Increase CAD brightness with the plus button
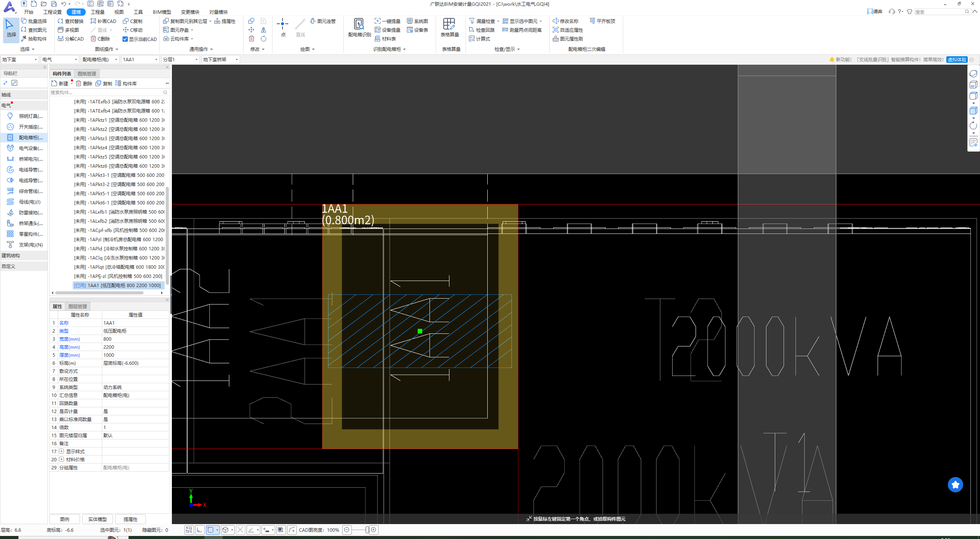980x539 pixels. pyautogui.click(x=374, y=530)
